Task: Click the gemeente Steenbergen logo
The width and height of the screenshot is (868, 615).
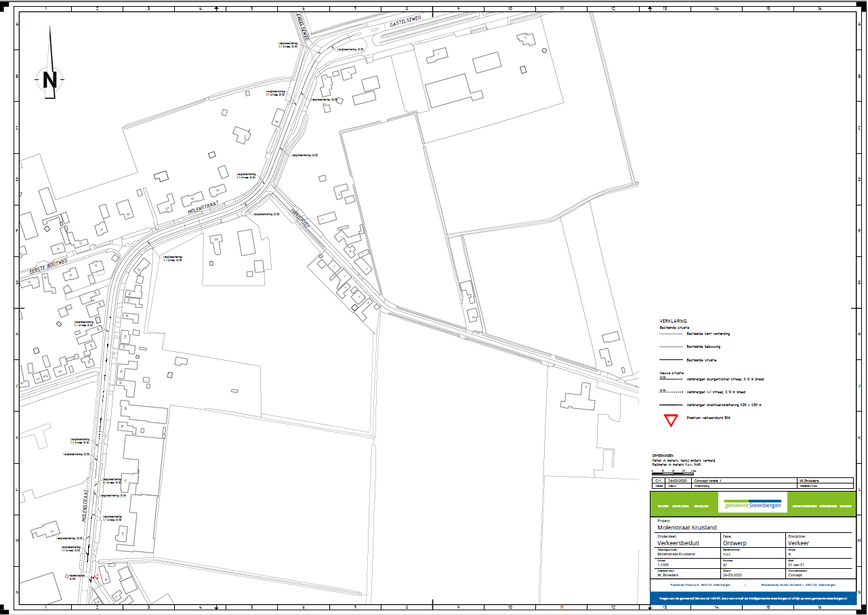Action: (753, 505)
